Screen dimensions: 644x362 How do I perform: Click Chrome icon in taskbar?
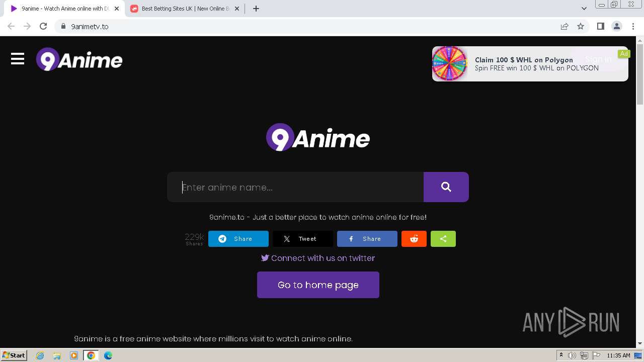[91, 355]
